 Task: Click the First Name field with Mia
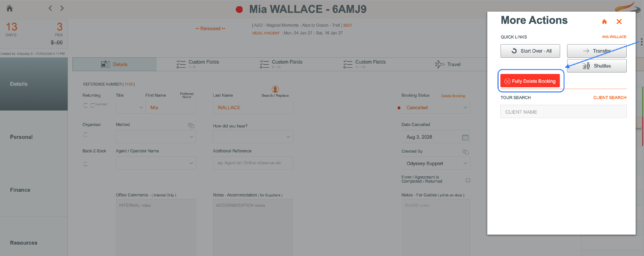click(171, 107)
